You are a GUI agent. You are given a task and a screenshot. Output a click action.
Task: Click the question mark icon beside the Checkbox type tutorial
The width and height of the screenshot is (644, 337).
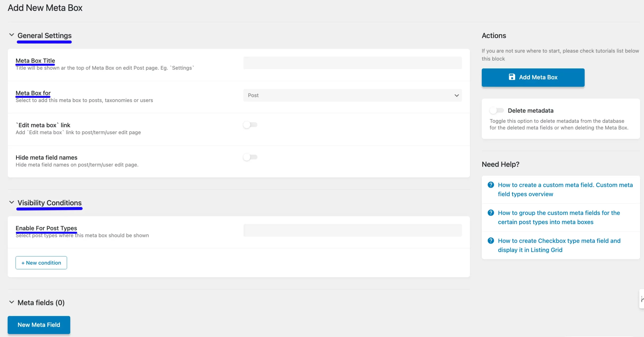point(491,240)
